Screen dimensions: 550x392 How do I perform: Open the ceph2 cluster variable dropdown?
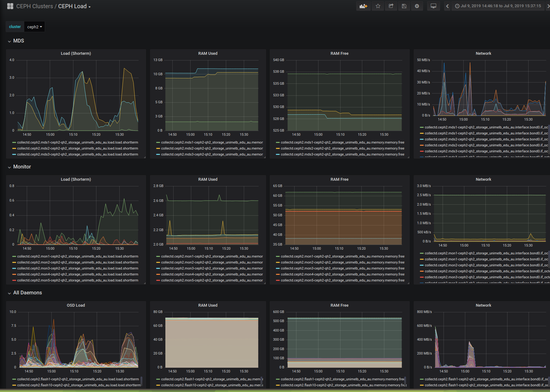[x=34, y=27]
